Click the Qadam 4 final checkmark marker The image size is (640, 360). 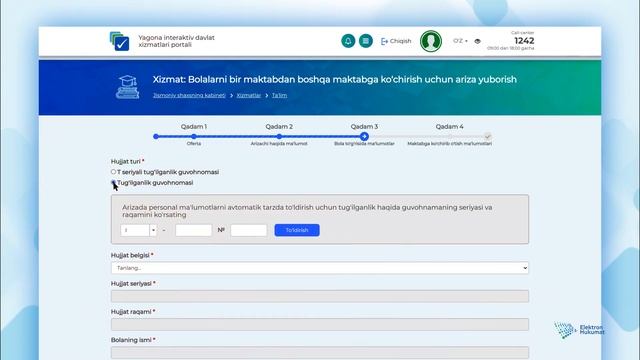click(487, 136)
